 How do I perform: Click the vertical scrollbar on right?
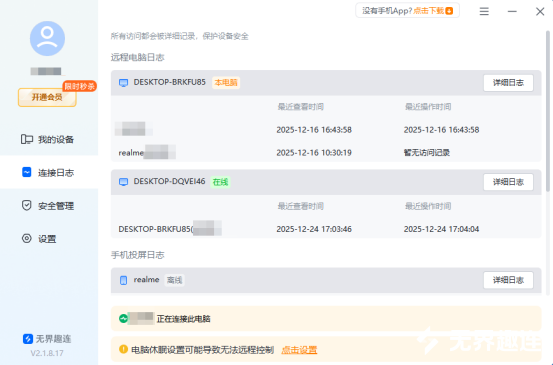click(548, 111)
